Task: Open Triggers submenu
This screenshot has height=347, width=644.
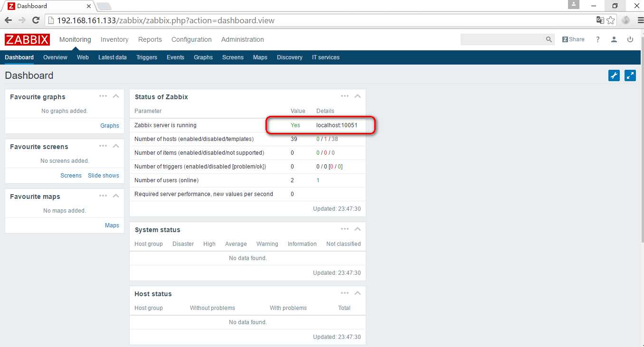Action: tap(147, 57)
